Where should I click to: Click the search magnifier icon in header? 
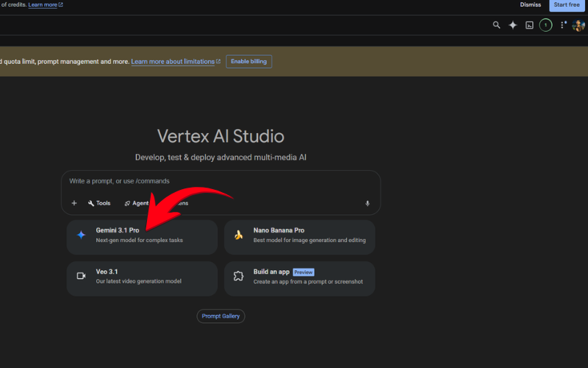(x=496, y=25)
